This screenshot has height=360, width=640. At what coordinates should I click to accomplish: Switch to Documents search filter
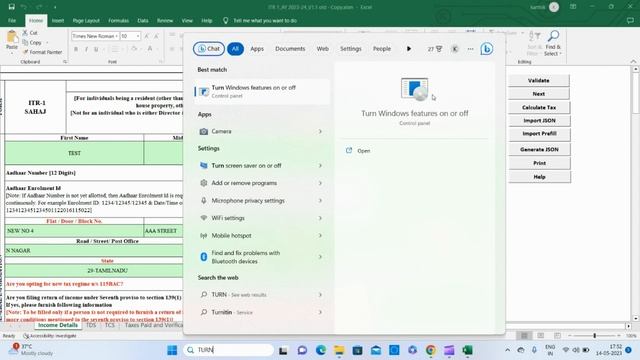pyautogui.click(x=290, y=49)
